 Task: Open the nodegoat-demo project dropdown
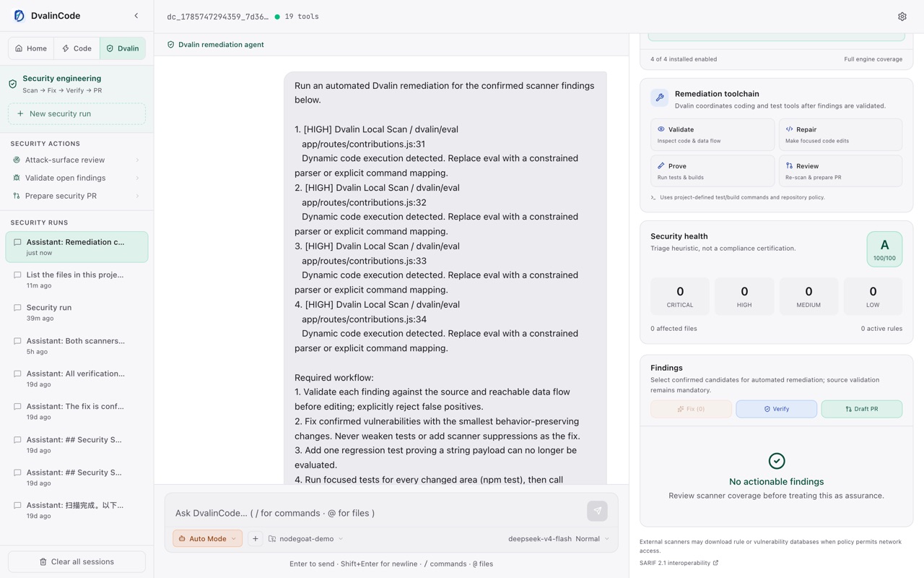pyautogui.click(x=306, y=538)
